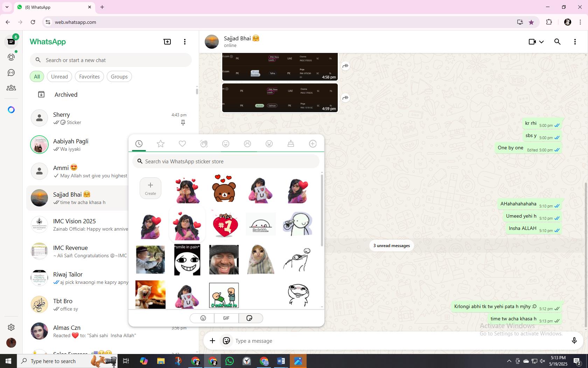Screen dimensions: 588x368
Task: Select the Unread chat filter
Action: pos(59,76)
